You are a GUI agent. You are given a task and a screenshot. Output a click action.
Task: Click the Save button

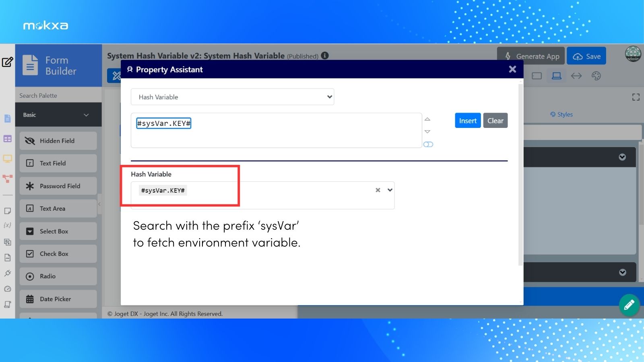[586, 56]
